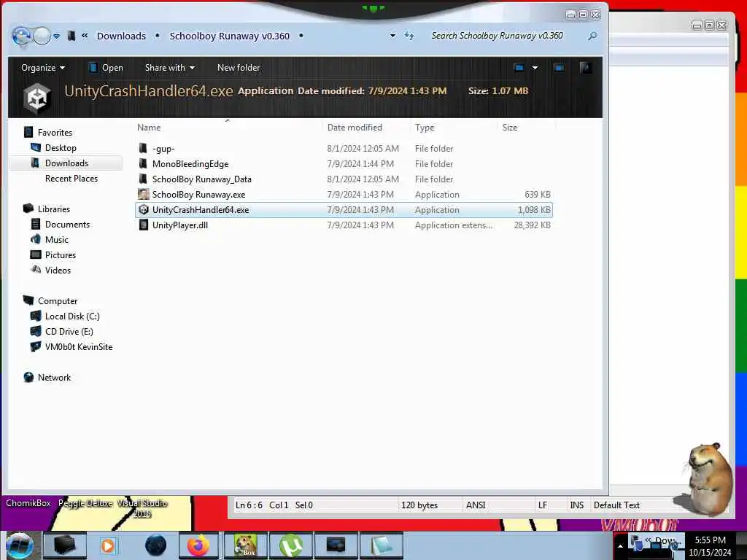Sort by the Size column header
This screenshot has height=560, width=747.
510,128
